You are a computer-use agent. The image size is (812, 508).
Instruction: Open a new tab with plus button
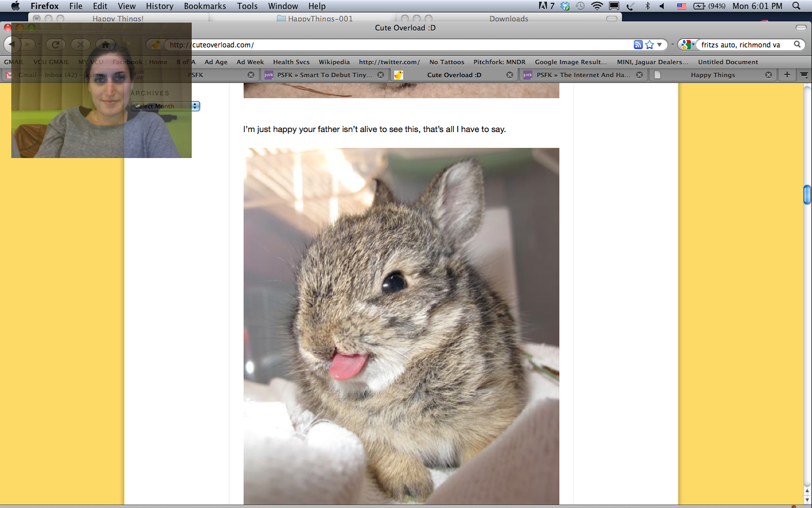[x=787, y=75]
